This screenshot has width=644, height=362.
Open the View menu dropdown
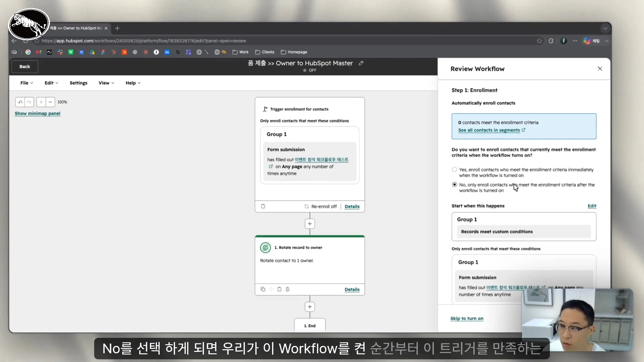pos(106,83)
